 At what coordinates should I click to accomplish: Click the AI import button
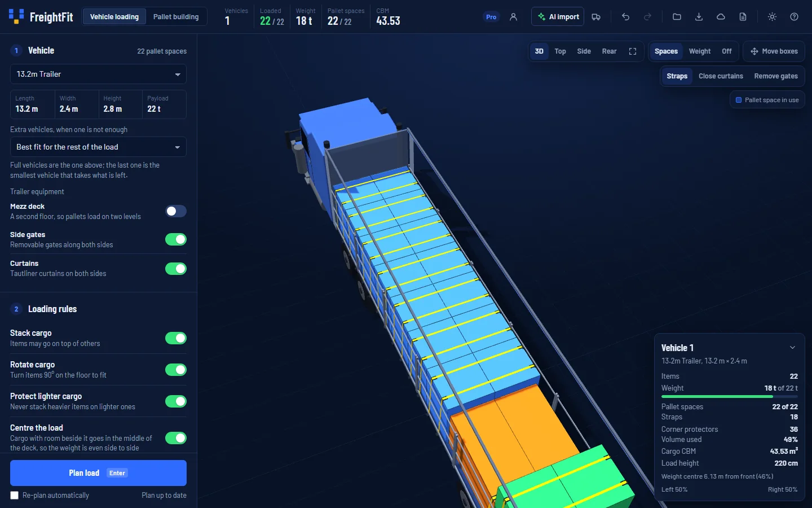click(558, 17)
